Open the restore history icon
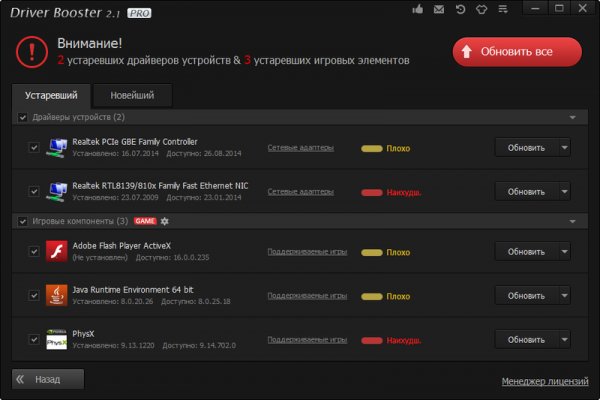Image resolution: width=600 pixels, height=400 pixels. (x=460, y=9)
